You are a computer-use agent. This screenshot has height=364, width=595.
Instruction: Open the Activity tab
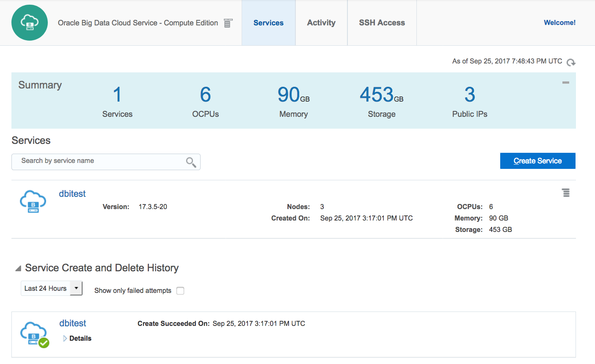coord(321,23)
